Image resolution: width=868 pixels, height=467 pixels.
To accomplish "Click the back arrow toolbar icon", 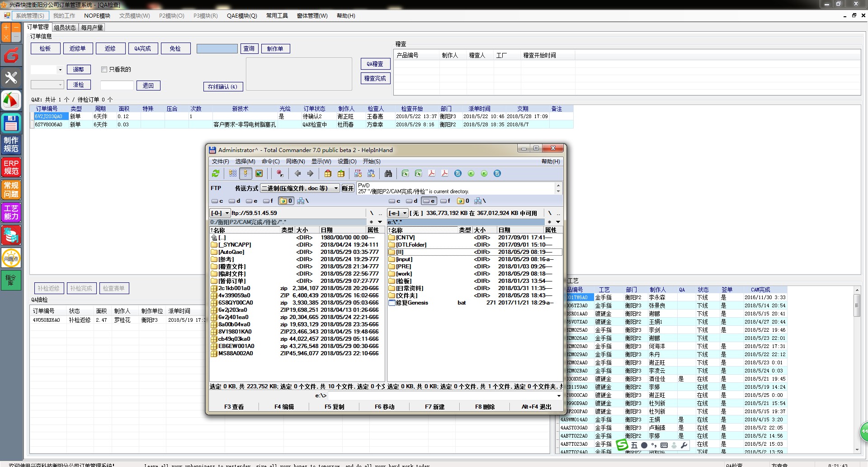I will (297, 173).
